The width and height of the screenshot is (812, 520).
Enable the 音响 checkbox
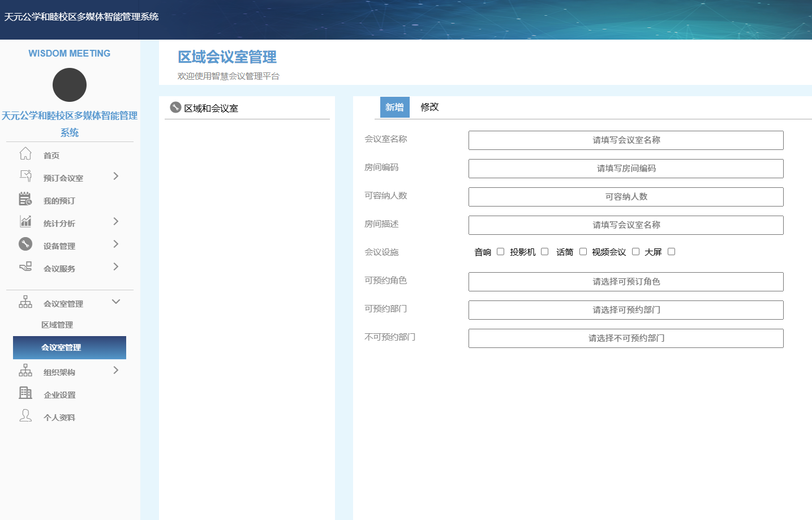[x=500, y=252]
